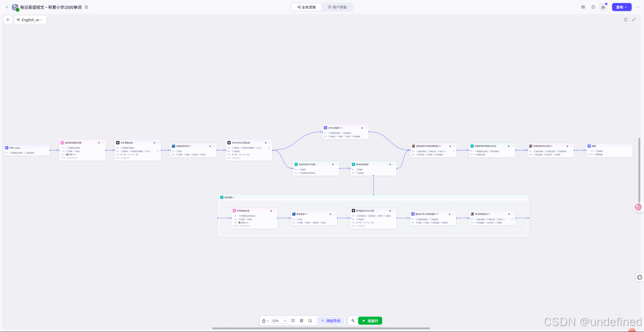The image size is (644, 332).
Task: Toggle the resource list panel icon
Action: tap(8, 20)
